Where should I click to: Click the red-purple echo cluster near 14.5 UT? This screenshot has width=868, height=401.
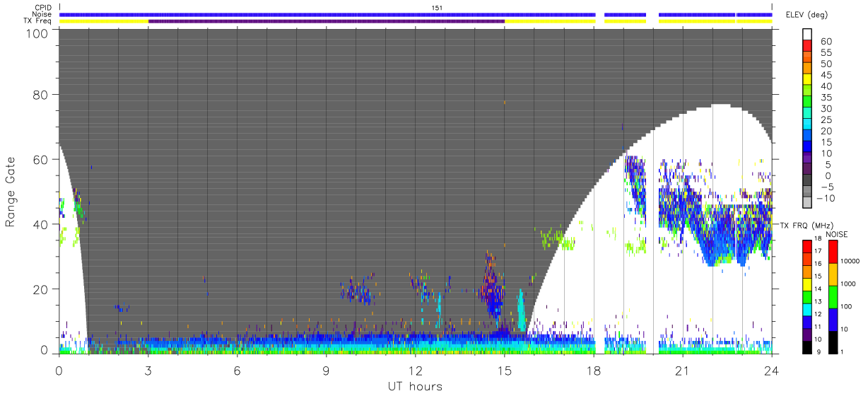pyautogui.click(x=491, y=286)
